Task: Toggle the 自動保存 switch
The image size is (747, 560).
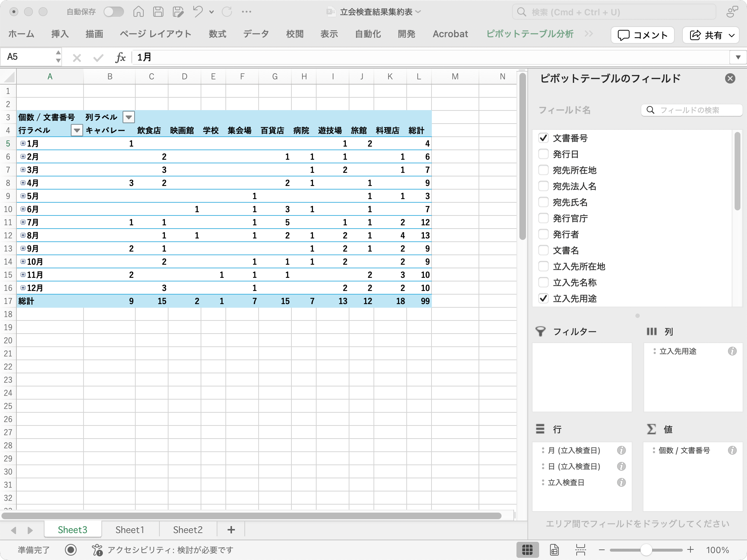Action: (x=113, y=12)
